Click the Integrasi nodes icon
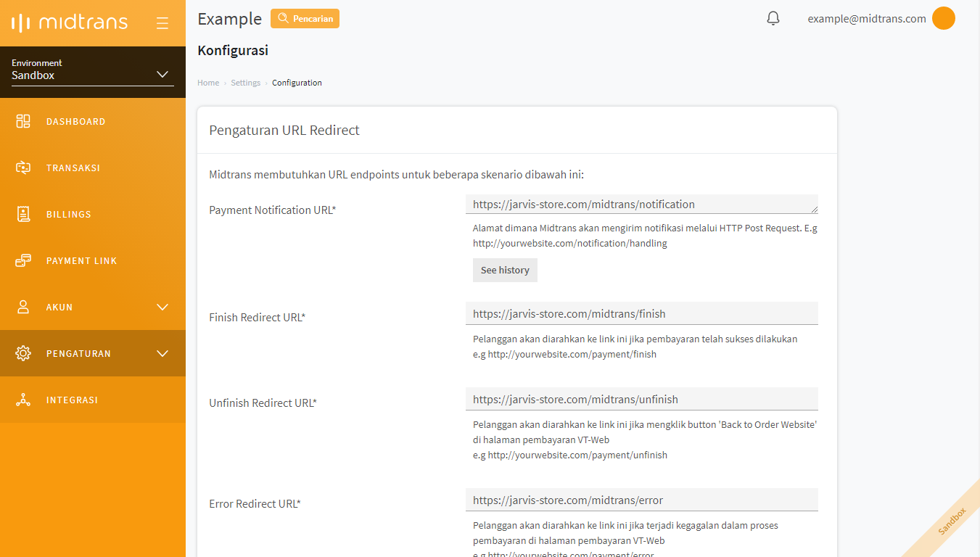Viewport: 980px width, 557px height. click(23, 400)
